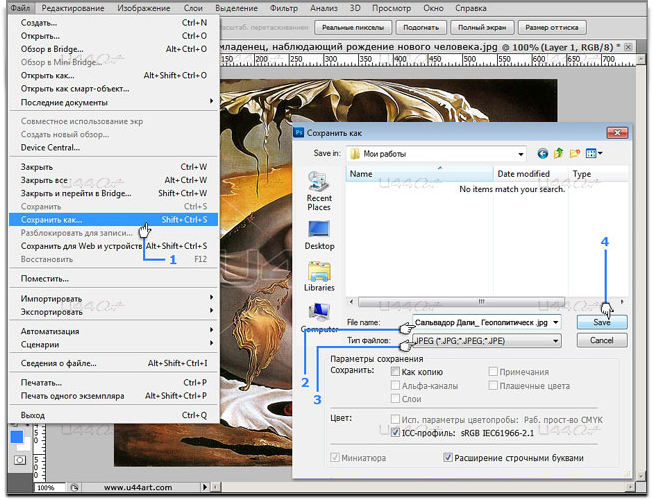Click the status bar info icon near zoom
Viewport: 653px width, 500px height.
point(74,487)
